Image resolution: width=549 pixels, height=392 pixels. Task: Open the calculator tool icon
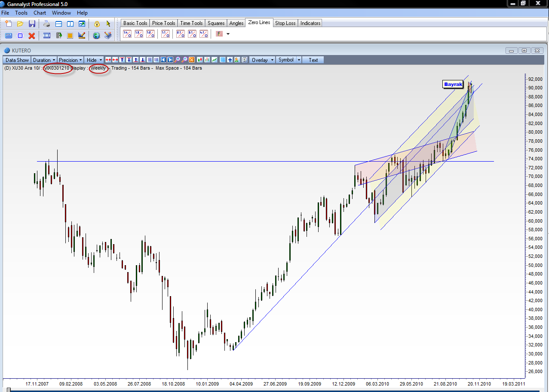pyautogui.click(x=8, y=35)
